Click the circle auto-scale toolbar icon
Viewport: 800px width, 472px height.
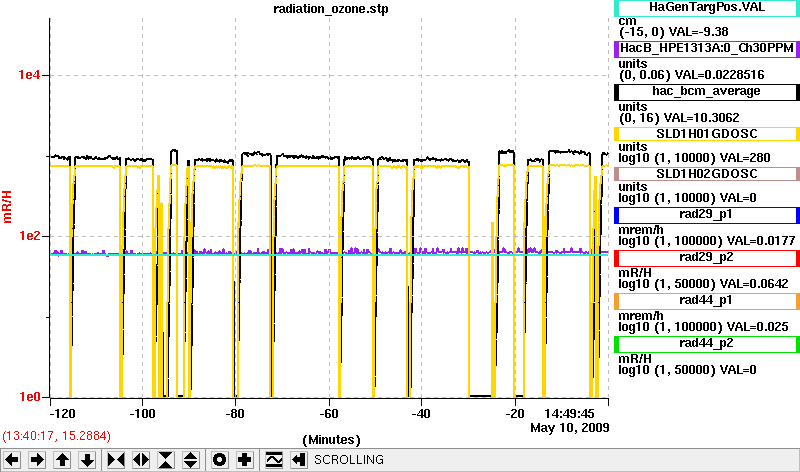(219, 460)
